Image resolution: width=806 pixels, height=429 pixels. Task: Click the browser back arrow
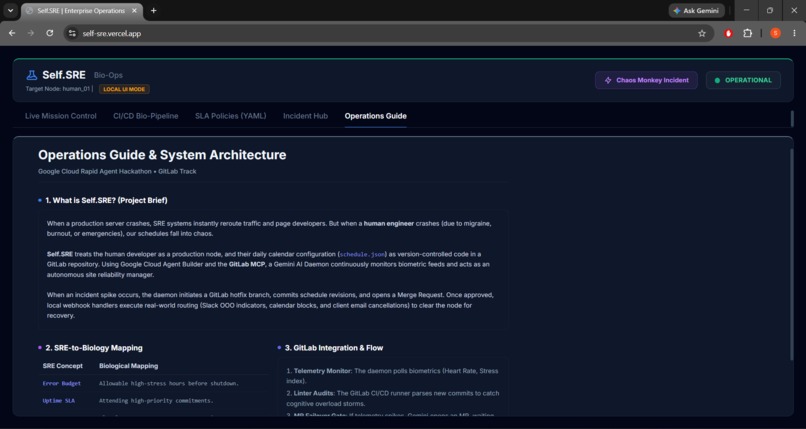click(x=12, y=33)
